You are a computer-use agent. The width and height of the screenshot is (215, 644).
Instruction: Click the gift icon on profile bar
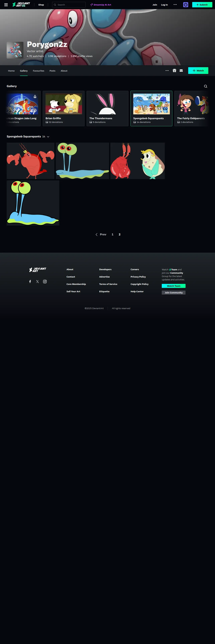tap(174, 71)
